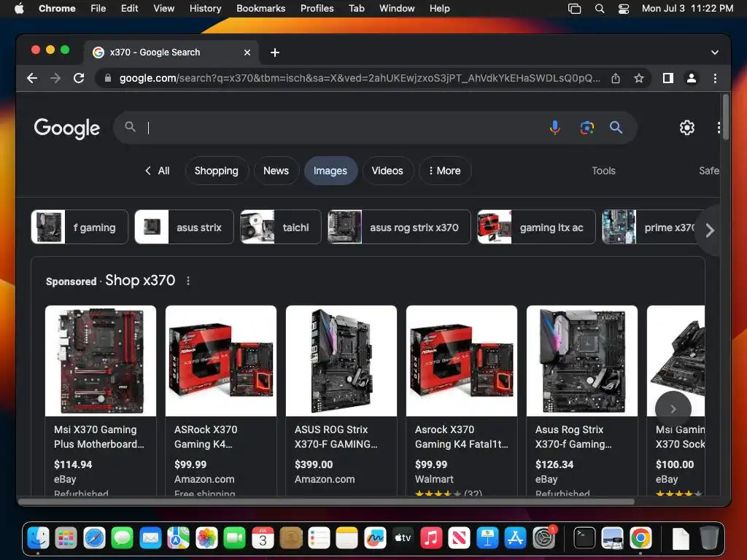The image size is (747, 560).
Task: Select the 'f gaming' suggestion chip
Action: [x=80, y=227]
